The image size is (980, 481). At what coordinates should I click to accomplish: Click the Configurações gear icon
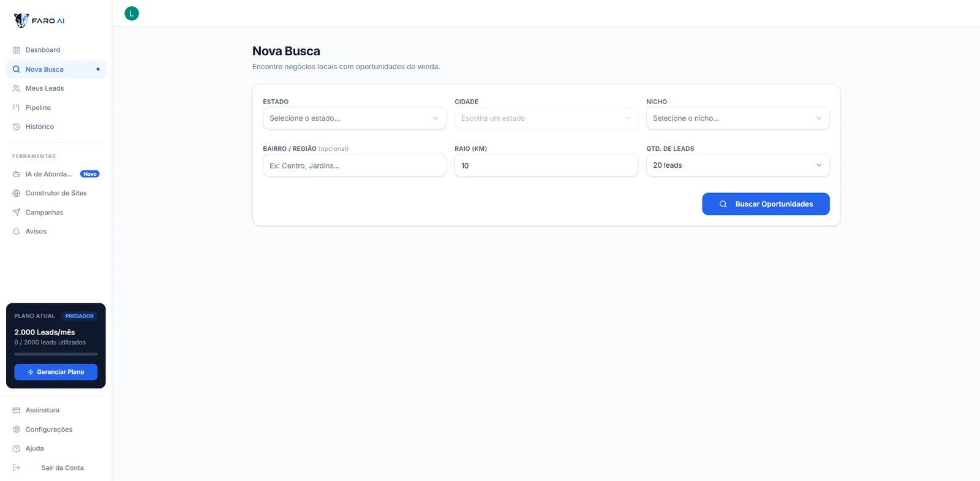pyautogui.click(x=17, y=430)
